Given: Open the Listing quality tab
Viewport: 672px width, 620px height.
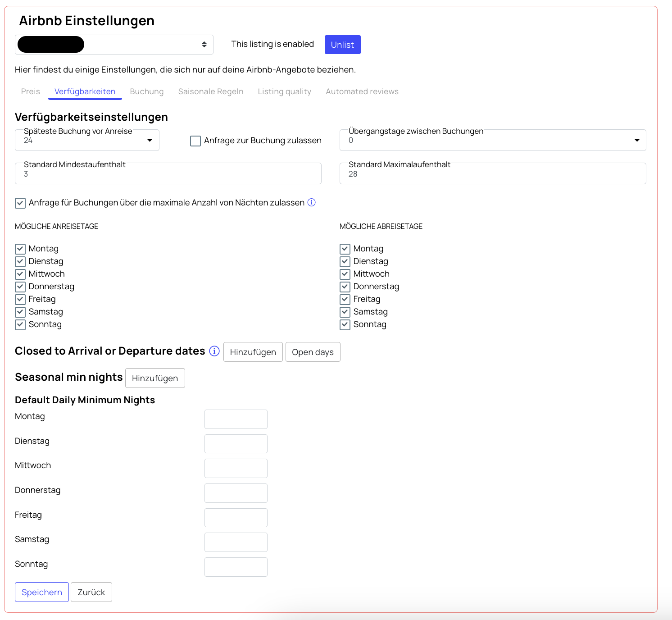Looking at the screenshot, I should (x=285, y=91).
